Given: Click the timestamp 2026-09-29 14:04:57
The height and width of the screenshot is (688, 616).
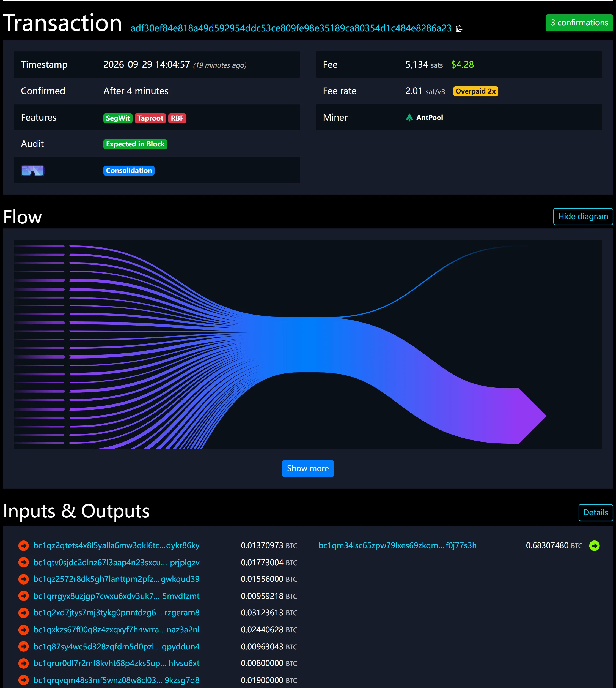Looking at the screenshot, I should tap(147, 64).
